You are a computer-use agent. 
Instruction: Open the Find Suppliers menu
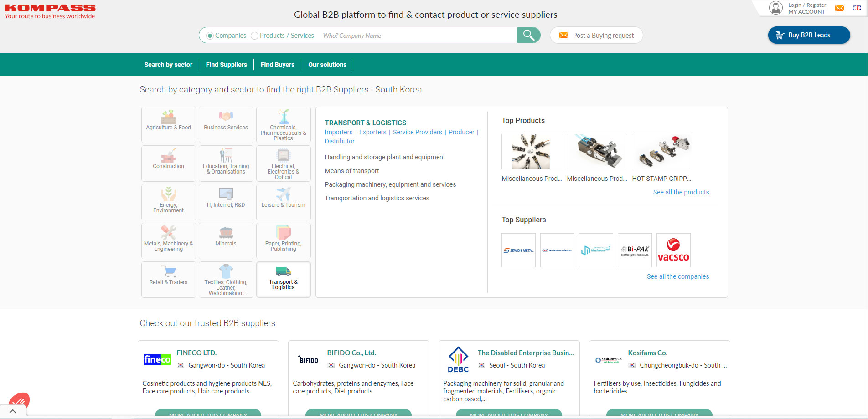tap(226, 65)
